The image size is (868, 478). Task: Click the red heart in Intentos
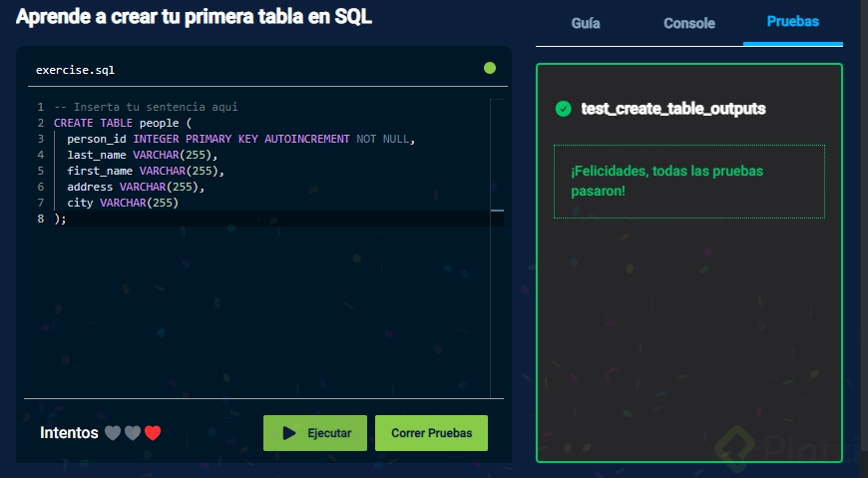pos(153,433)
